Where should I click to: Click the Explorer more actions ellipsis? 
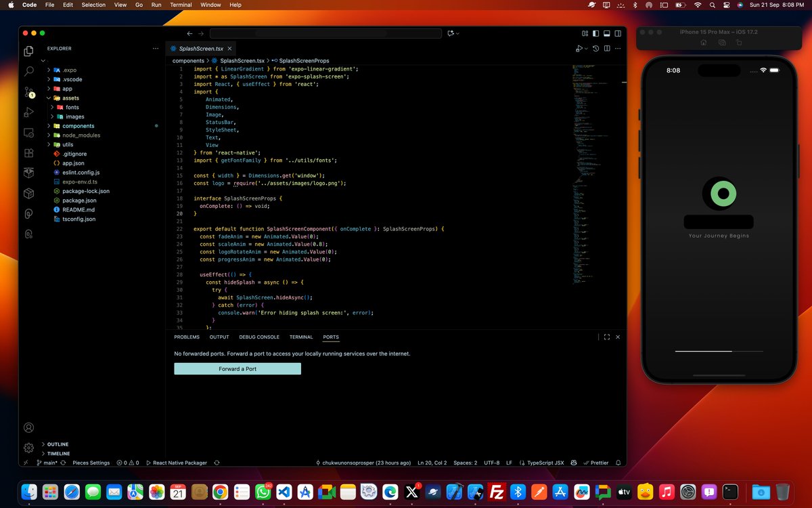156,49
